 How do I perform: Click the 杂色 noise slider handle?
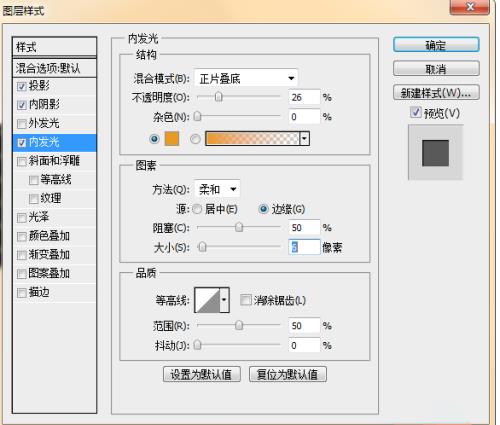(x=198, y=116)
